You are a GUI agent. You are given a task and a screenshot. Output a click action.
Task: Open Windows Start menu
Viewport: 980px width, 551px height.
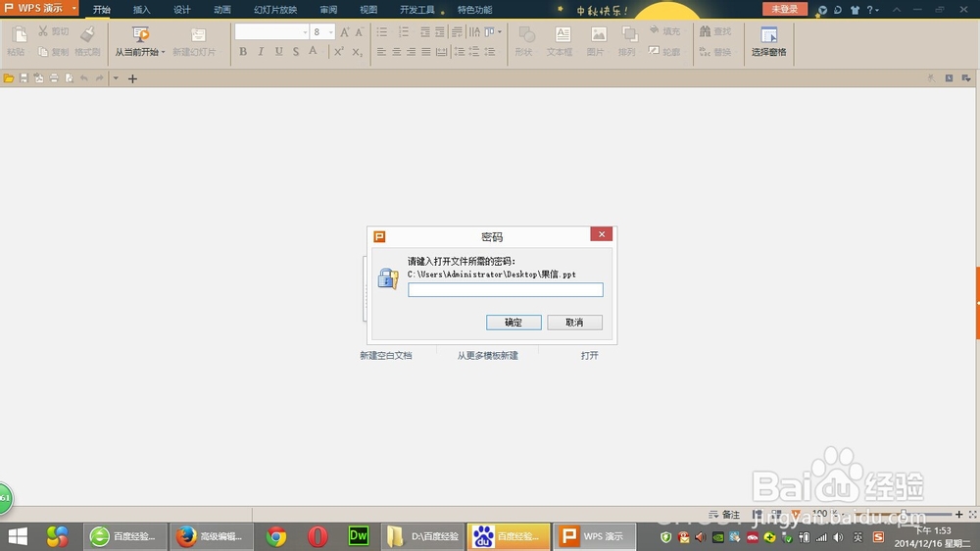tap(18, 536)
